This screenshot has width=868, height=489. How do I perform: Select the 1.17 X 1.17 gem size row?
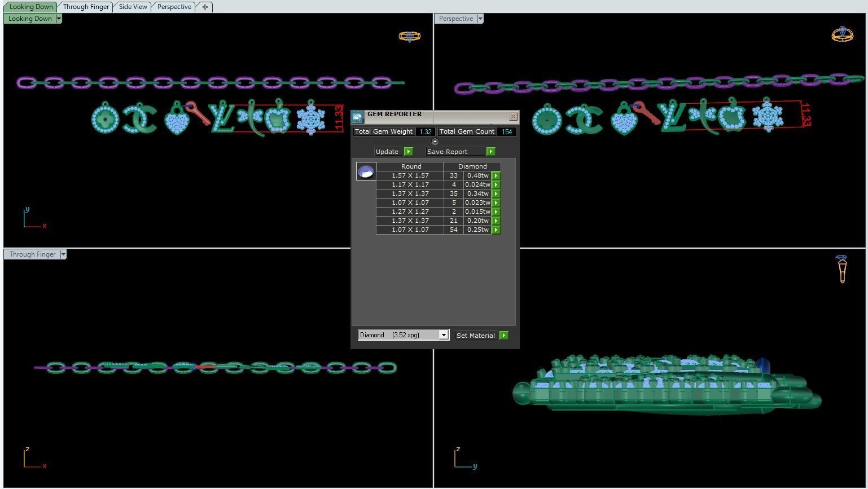click(410, 184)
